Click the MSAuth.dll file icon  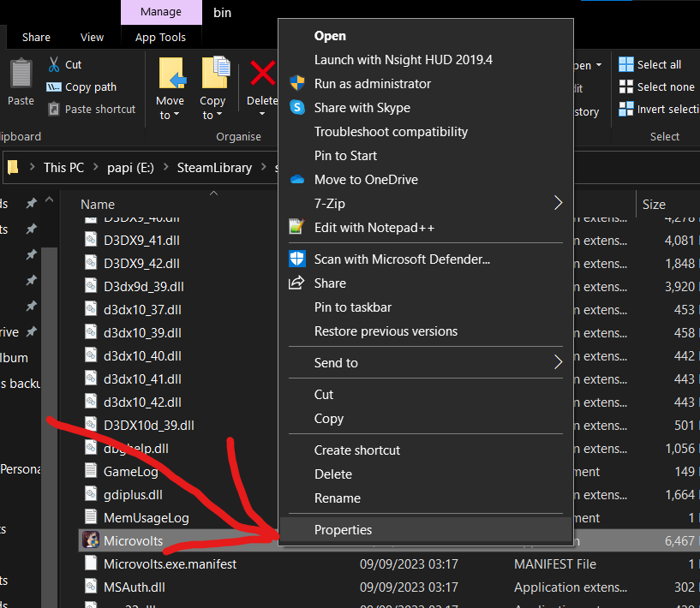91,587
